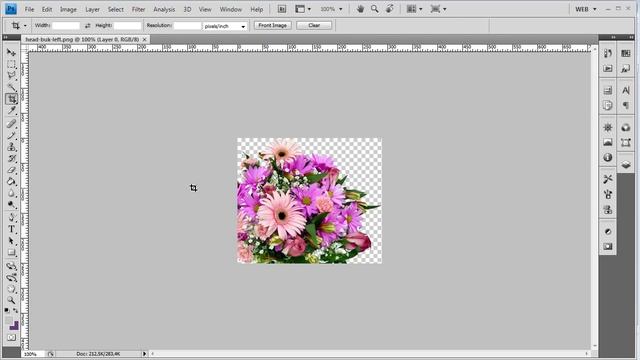Reset default foreground and background colors

7,311
